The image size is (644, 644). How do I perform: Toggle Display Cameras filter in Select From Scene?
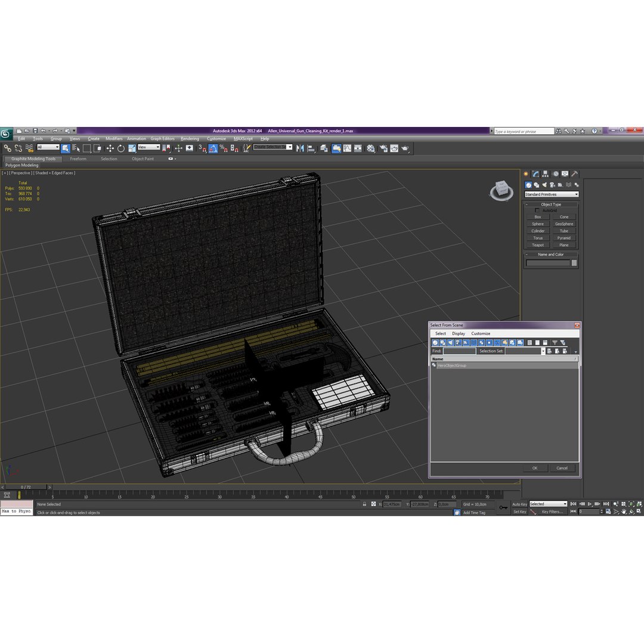[458, 342]
